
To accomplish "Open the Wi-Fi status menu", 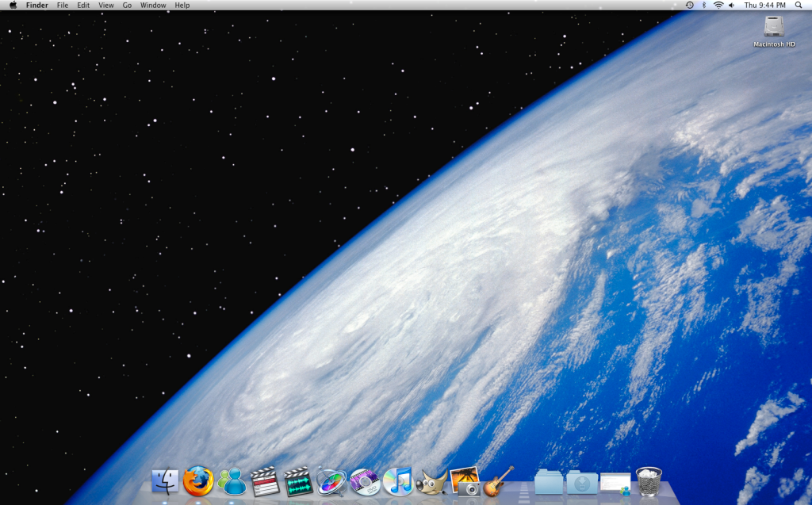I will pos(718,6).
